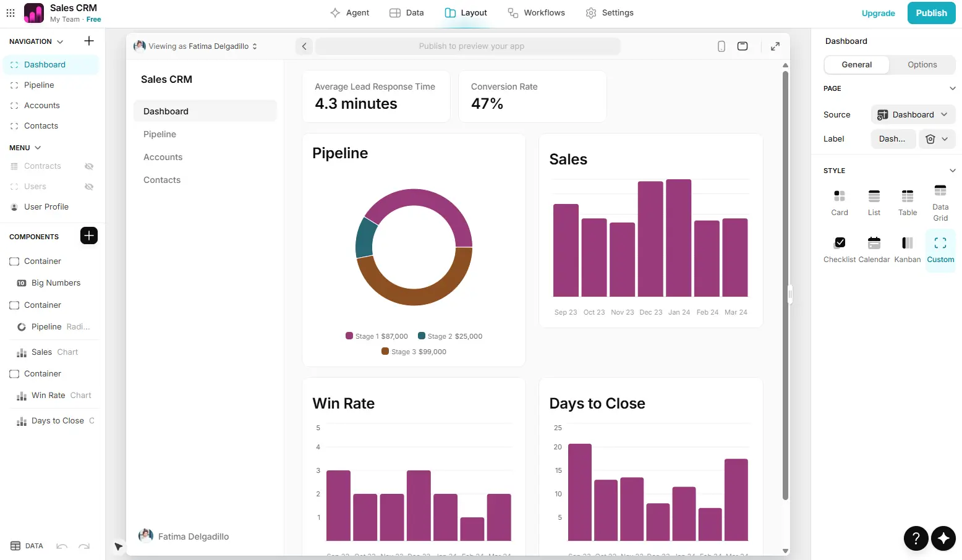Toggle visibility of Contracts menu item

(x=89, y=166)
